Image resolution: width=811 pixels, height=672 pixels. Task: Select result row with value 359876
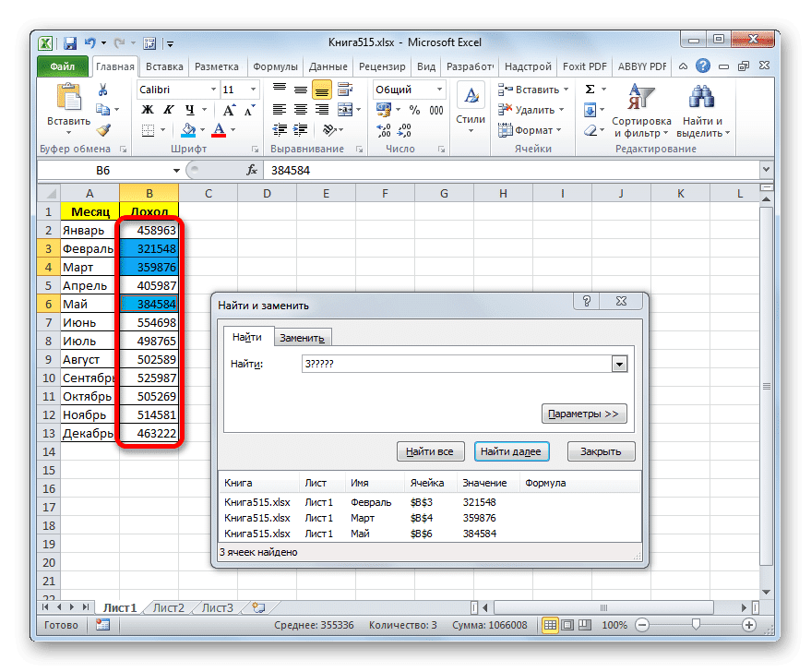pos(429,518)
